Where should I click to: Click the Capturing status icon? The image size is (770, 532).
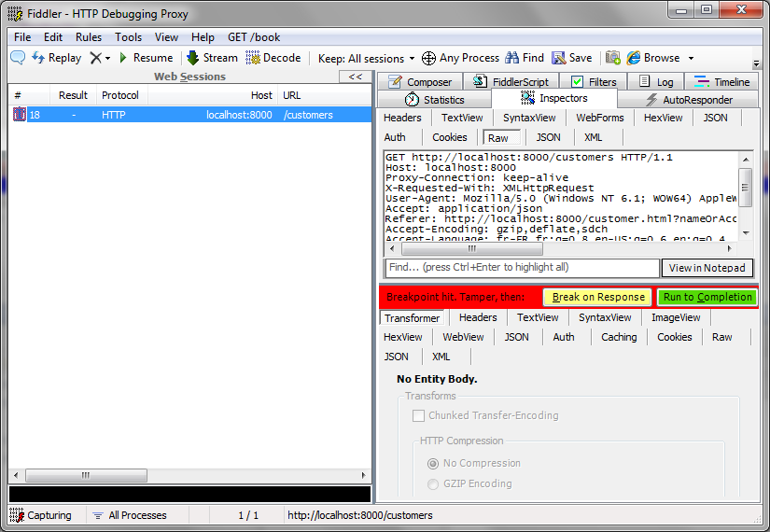[17, 515]
